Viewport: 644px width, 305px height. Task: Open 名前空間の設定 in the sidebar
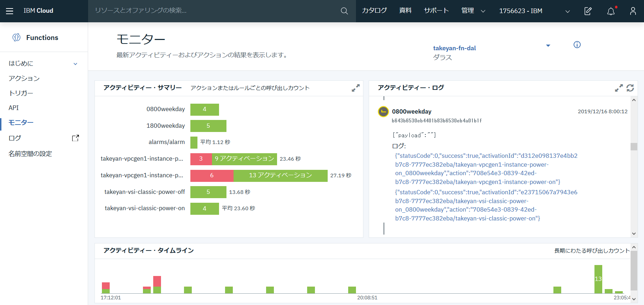tap(30, 154)
